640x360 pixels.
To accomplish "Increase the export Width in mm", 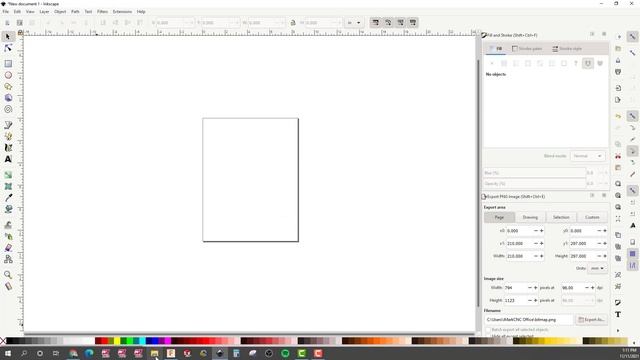I will click(542, 256).
